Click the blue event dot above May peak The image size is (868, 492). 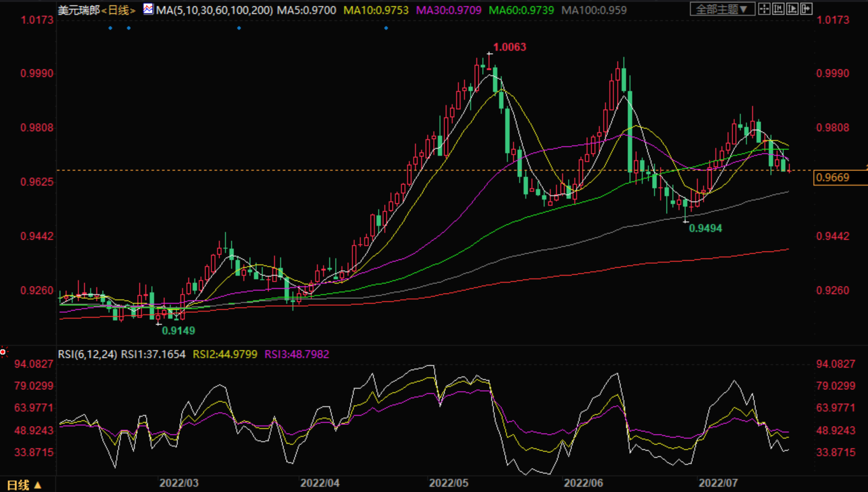pos(386,28)
